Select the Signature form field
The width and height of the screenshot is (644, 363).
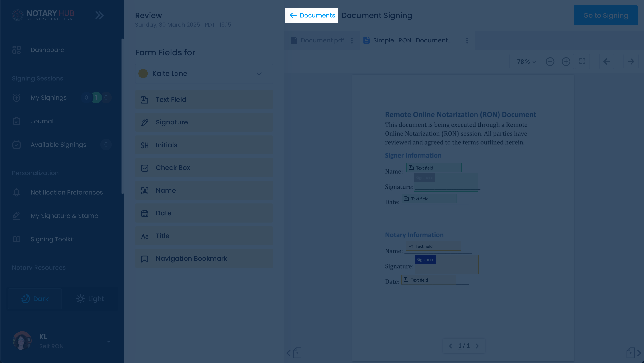click(x=204, y=122)
